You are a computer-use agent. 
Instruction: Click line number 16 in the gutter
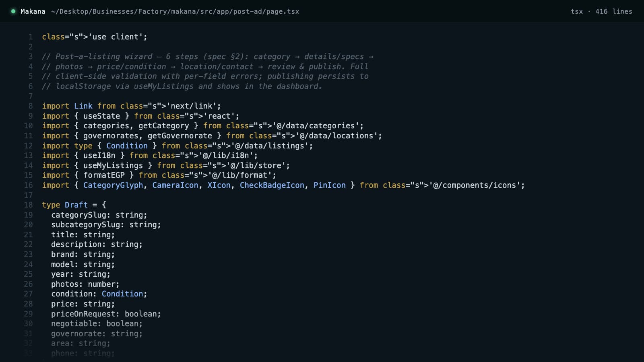(x=28, y=185)
